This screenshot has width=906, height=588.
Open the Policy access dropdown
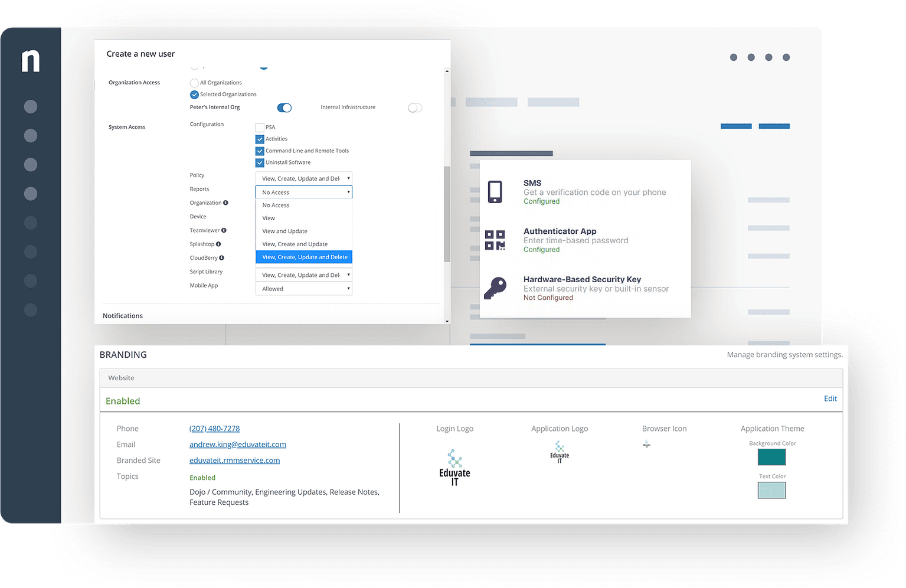point(303,177)
